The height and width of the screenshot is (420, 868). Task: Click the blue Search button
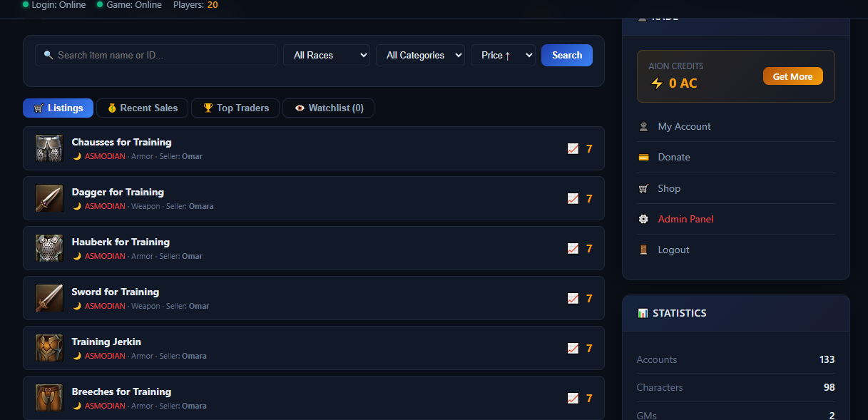[567, 55]
